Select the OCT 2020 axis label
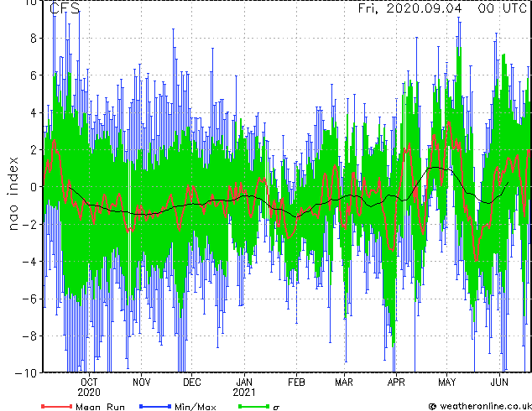The height and width of the screenshot is (411, 532). point(89,388)
